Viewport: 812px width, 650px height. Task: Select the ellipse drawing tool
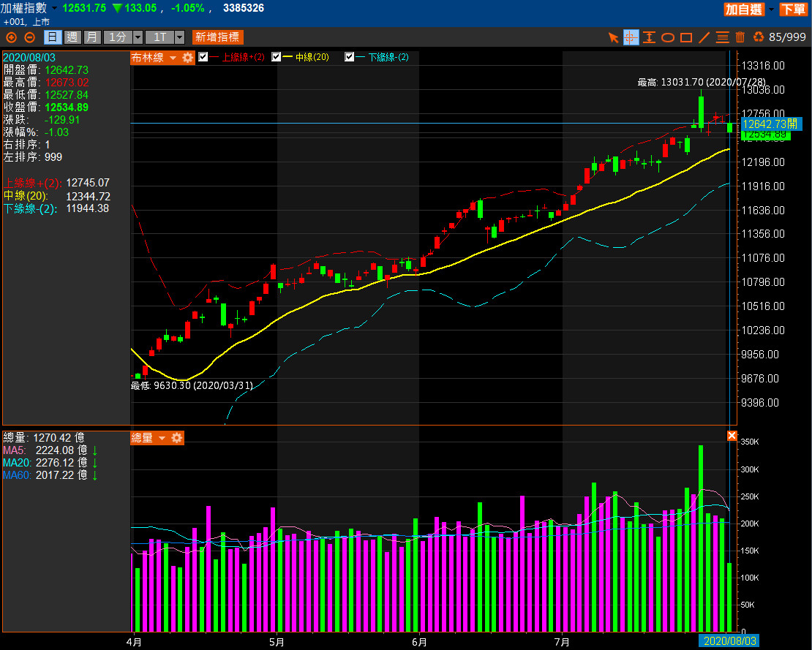668,37
